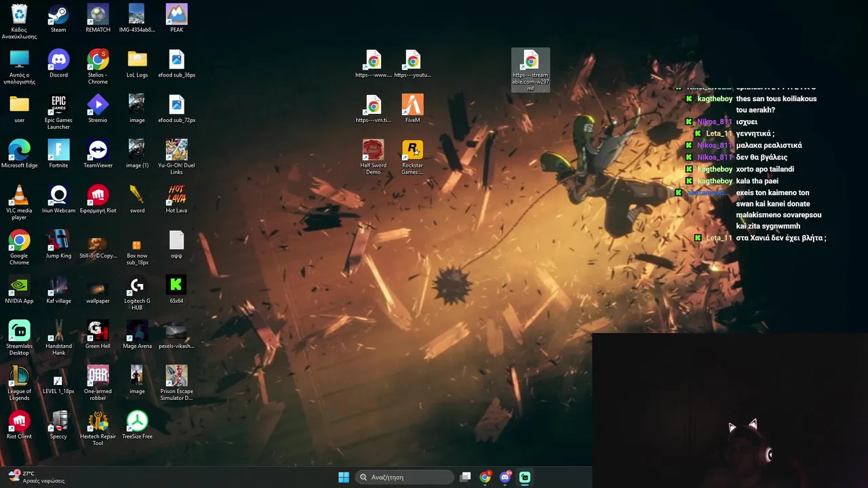Select the Hextech Repair Tool icon
The image size is (868, 488).
(x=98, y=428)
